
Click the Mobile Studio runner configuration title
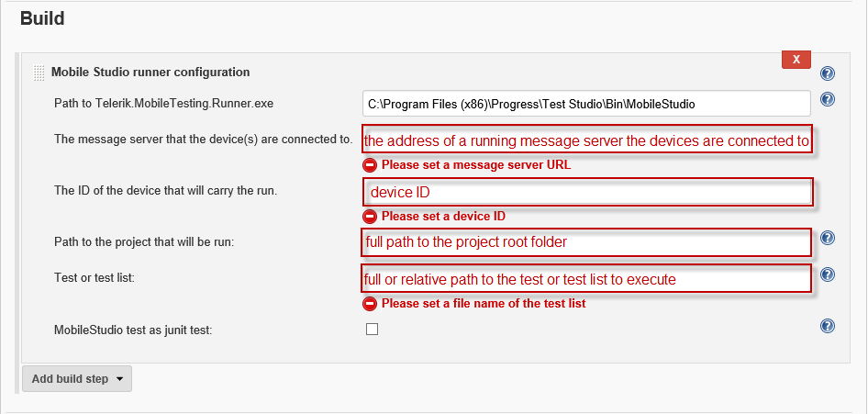150,72
